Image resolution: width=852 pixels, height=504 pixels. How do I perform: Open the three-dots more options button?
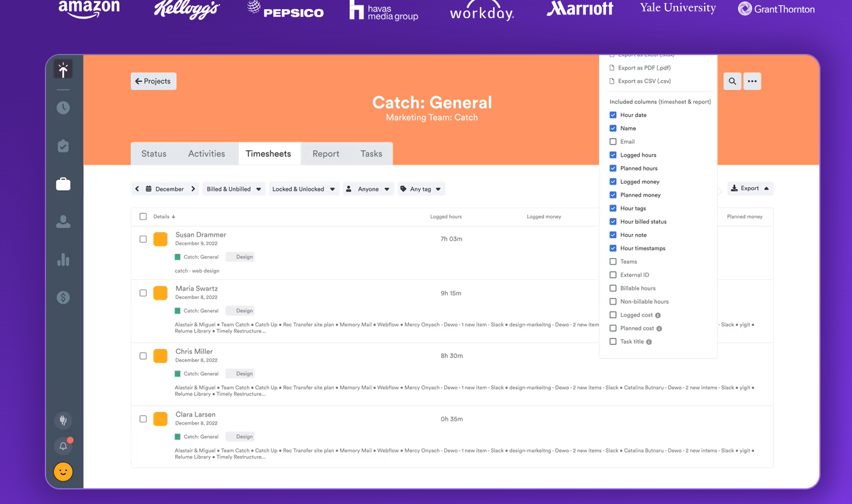(752, 81)
